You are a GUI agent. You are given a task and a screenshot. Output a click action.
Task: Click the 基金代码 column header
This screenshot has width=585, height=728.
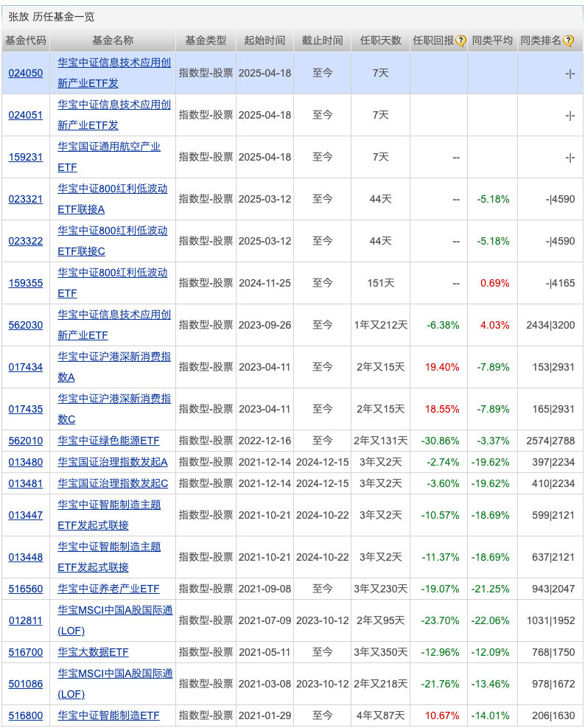(x=26, y=41)
